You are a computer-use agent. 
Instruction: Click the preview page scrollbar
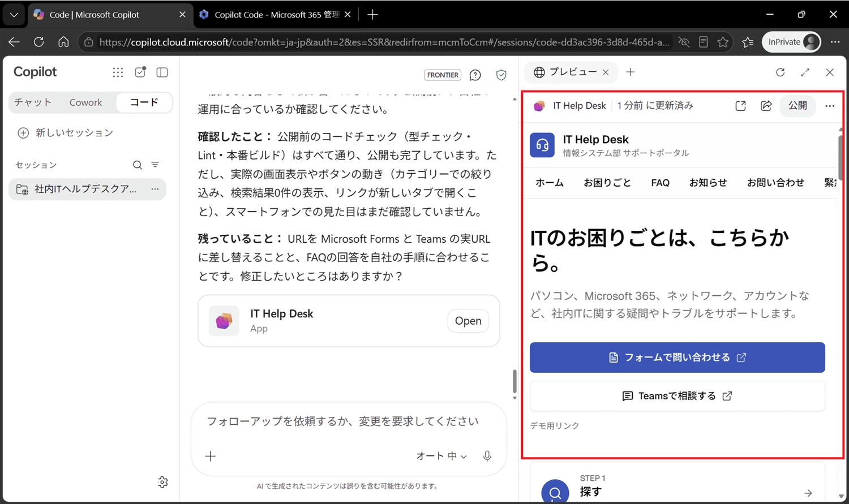pos(840,158)
